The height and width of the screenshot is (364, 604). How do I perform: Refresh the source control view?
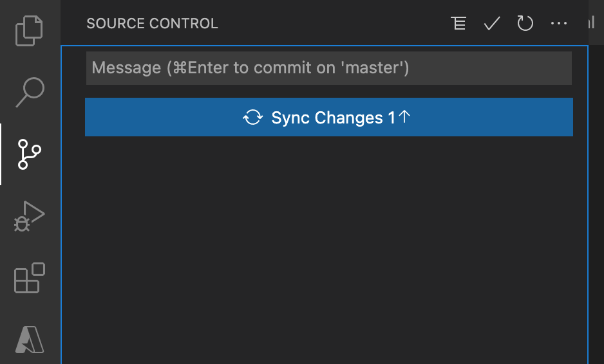click(x=525, y=24)
